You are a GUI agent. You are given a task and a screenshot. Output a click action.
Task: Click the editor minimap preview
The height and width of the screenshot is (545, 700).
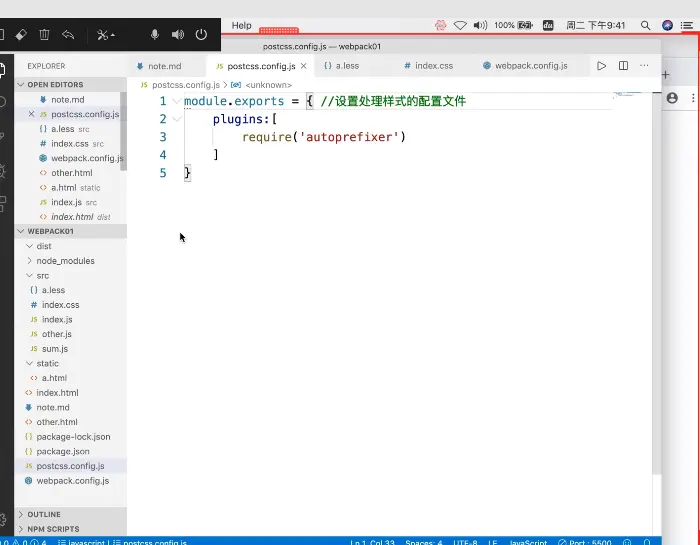point(629,95)
